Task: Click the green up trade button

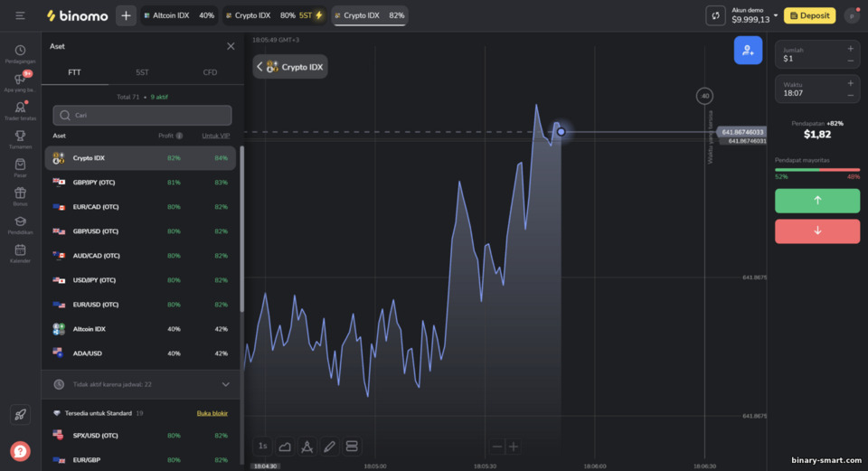Action: pyautogui.click(x=817, y=201)
